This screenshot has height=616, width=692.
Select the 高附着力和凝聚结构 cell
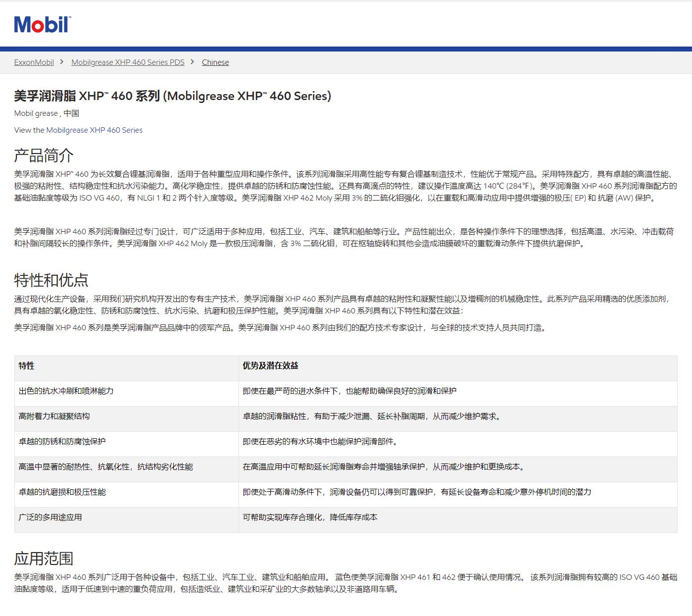point(127,419)
